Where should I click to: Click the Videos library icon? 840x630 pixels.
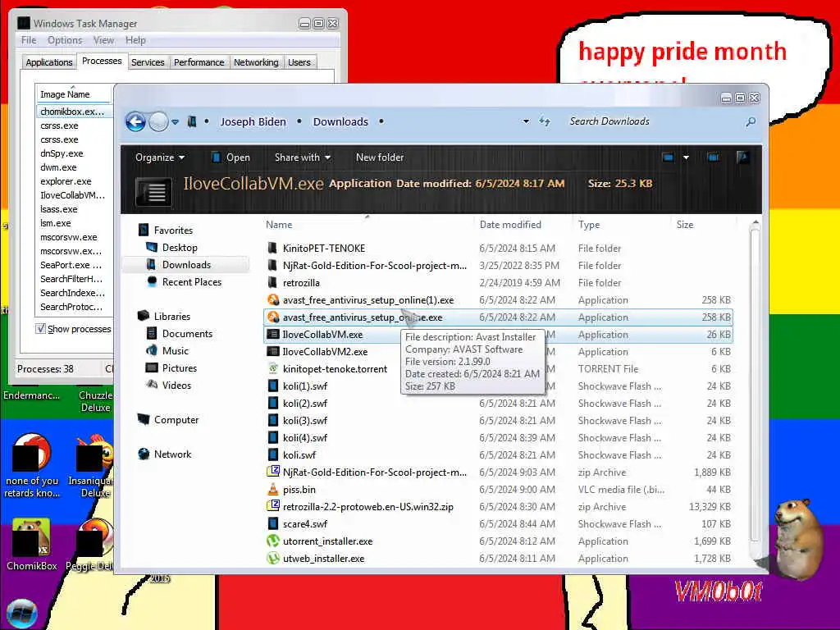[152, 386]
